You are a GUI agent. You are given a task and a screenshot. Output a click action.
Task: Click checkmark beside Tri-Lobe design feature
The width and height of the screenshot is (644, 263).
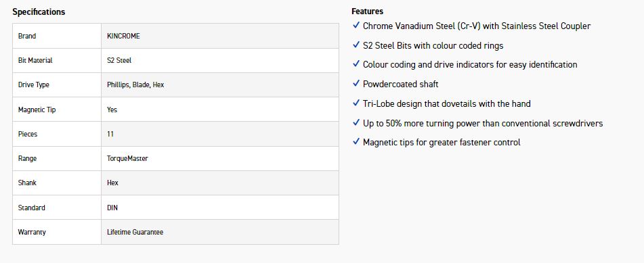point(356,103)
